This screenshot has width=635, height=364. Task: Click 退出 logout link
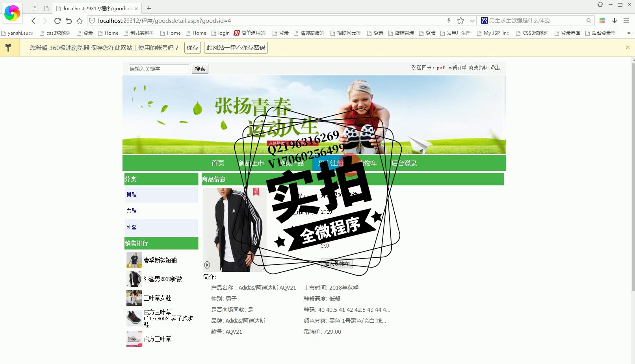pyautogui.click(x=495, y=68)
